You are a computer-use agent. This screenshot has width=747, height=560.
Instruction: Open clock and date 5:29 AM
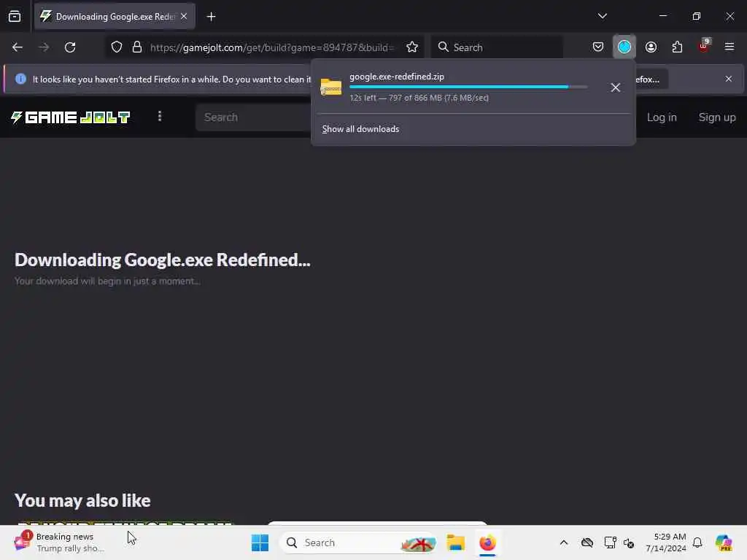point(665,542)
